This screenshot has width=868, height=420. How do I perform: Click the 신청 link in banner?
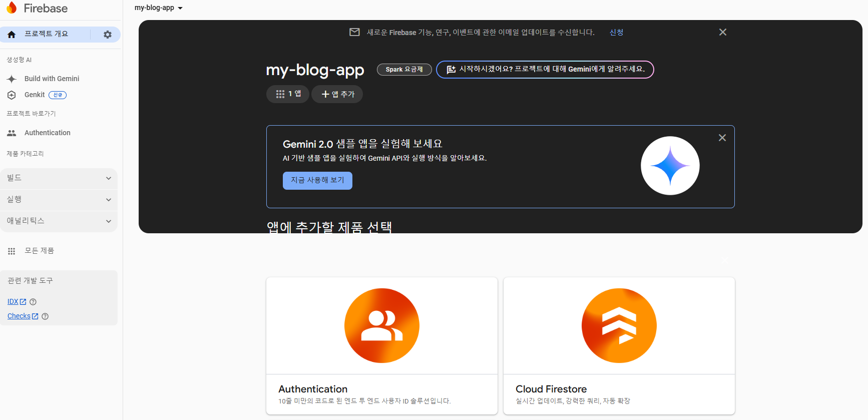tap(616, 33)
